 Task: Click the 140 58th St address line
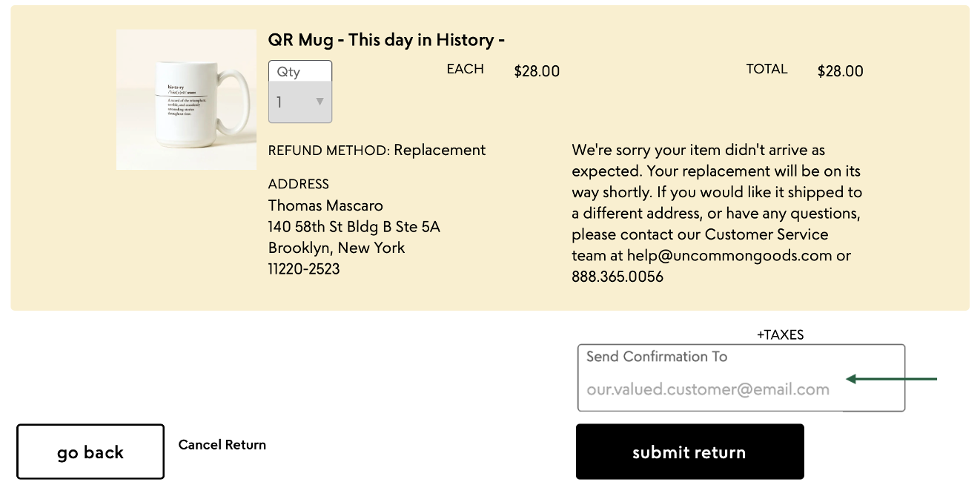(354, 227)
